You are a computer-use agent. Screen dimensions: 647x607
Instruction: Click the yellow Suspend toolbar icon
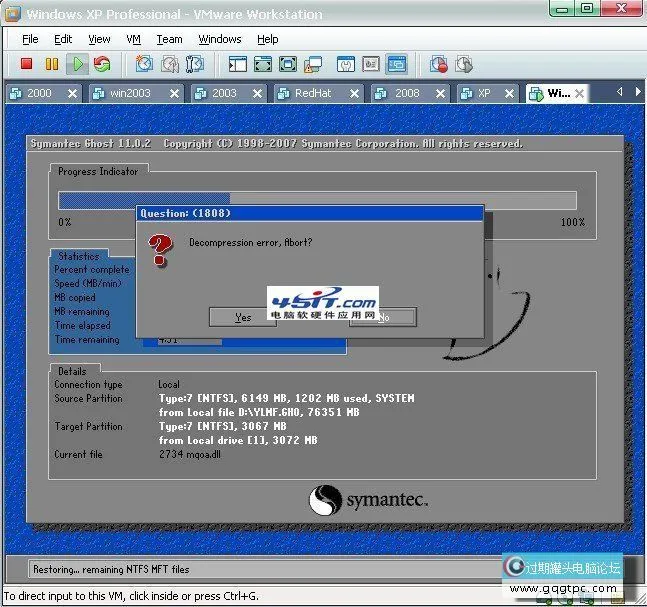pos(52,64)
